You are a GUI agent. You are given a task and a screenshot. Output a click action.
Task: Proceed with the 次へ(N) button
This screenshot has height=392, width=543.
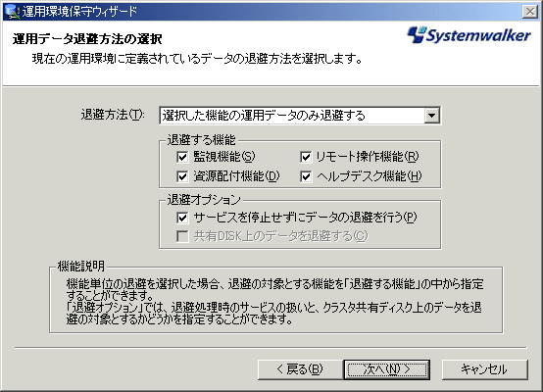tap(387, 369)
